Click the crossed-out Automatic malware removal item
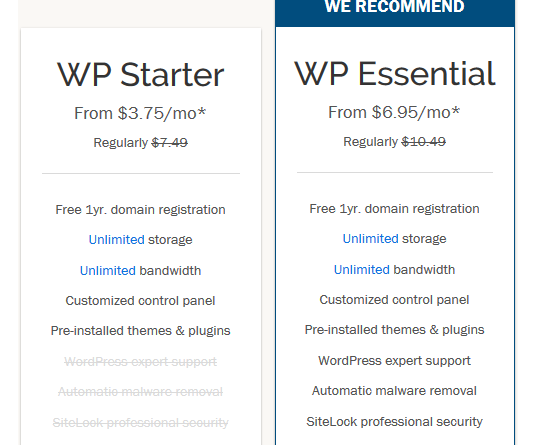 pos(140,392)
